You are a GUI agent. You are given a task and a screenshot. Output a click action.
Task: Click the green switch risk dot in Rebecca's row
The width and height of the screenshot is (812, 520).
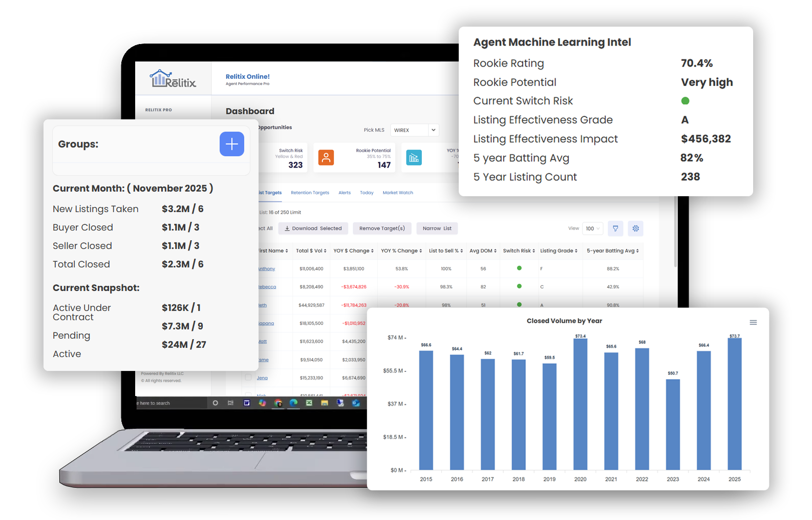point(519,286)
